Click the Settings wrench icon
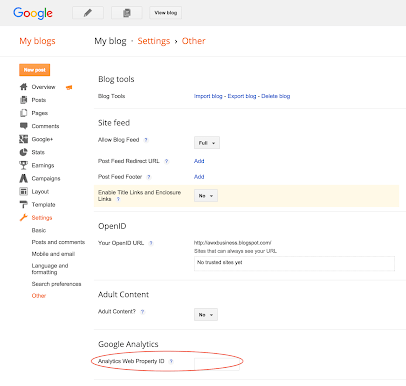406x386 pixels. 23,218
